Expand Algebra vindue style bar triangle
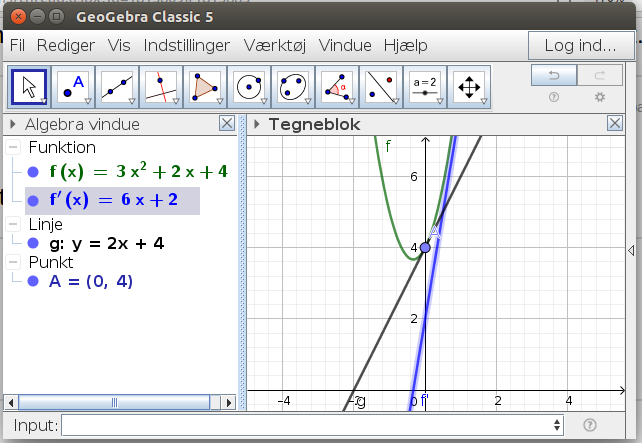Viewport: 642px width, 443px height. point(12,124)
